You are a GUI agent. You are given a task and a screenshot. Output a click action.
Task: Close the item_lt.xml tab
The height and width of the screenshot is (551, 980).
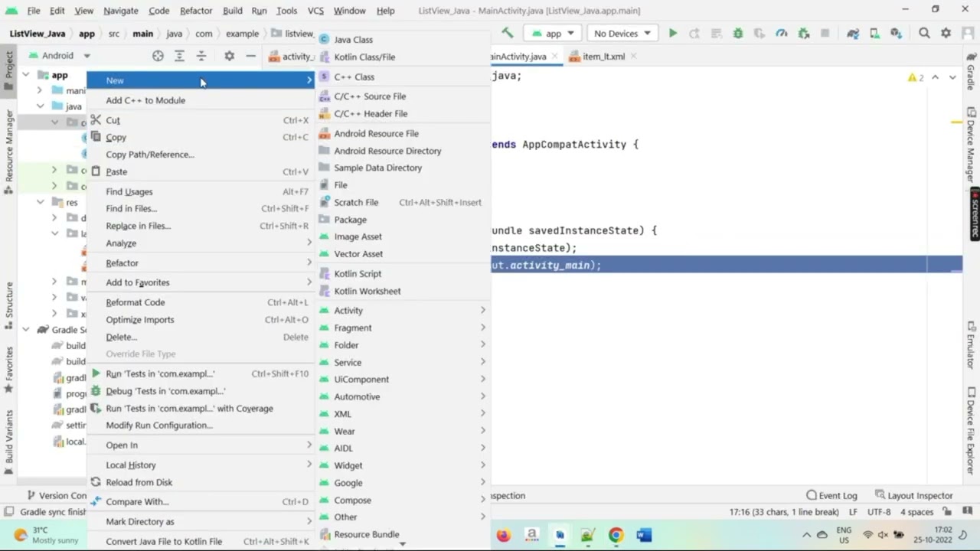[633, 57]
